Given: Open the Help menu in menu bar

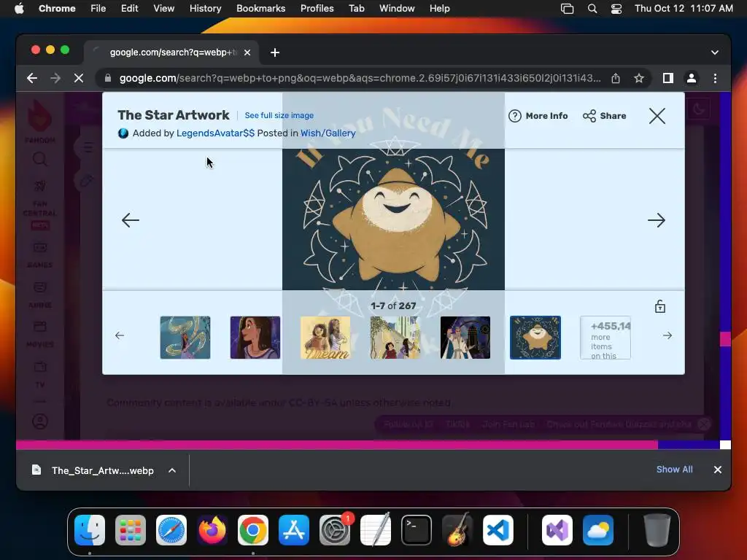Looking at the screenshot, I should (x=439, y=9).
